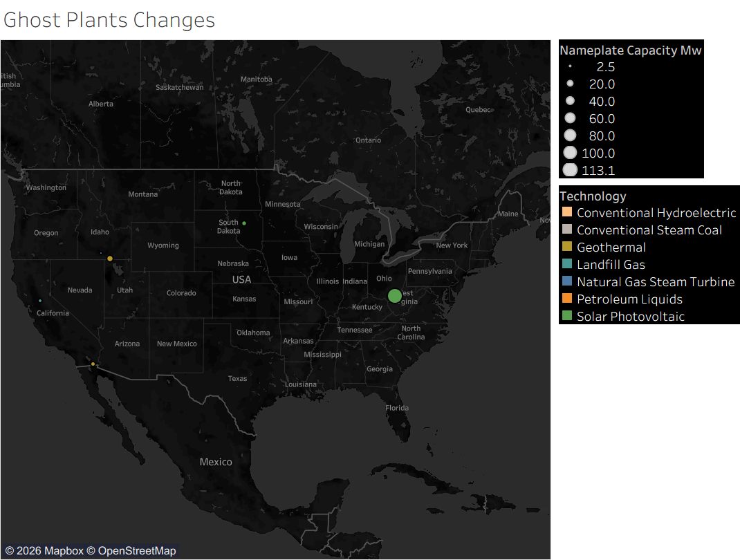Highlight Solar Photovoltaic legend label
The height and width of the screenshot is (560, 740).
[x=630, y=317]
